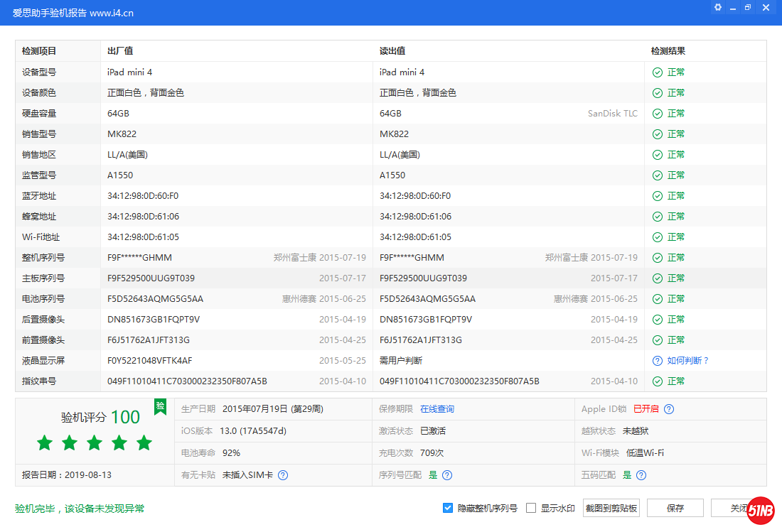Click the first green rating star
The width and height of the screenshot is (782, 532).
pos(45,443)
